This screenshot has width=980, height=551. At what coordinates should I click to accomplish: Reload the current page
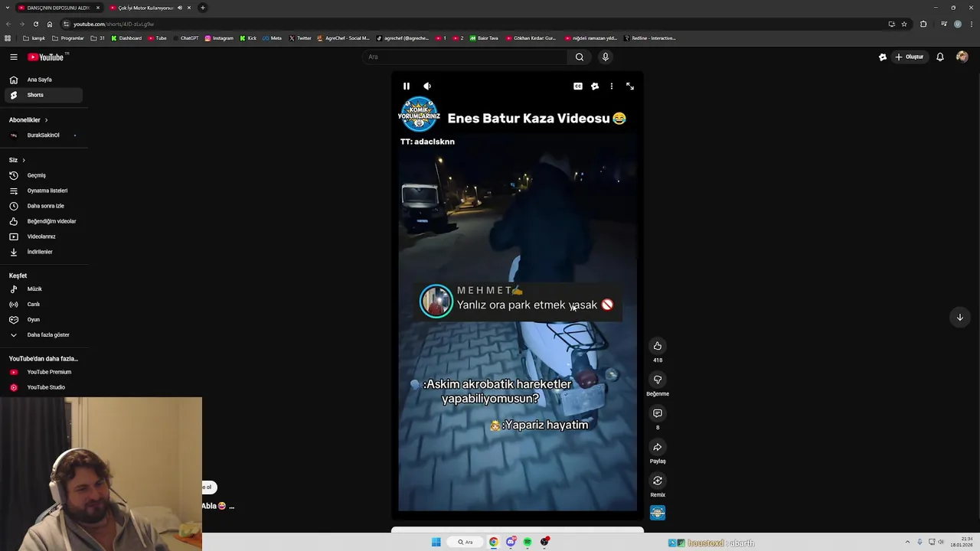pos(36,24)
